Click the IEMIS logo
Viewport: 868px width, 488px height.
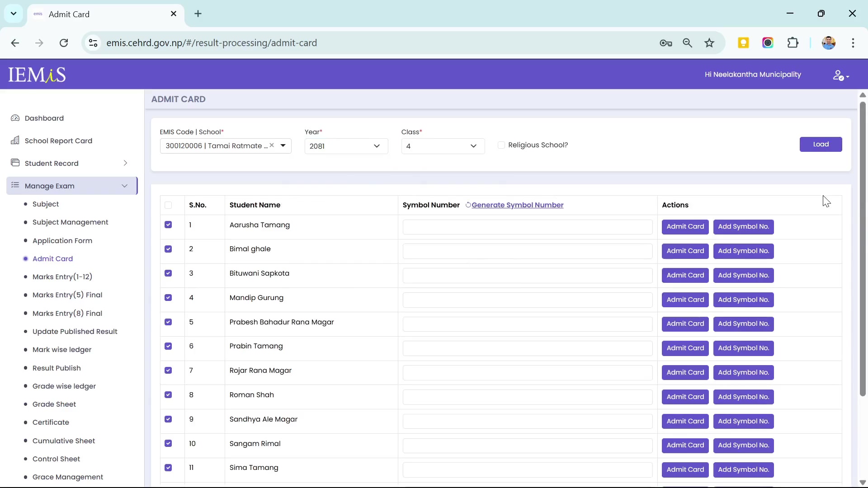[x=37, y=75]
